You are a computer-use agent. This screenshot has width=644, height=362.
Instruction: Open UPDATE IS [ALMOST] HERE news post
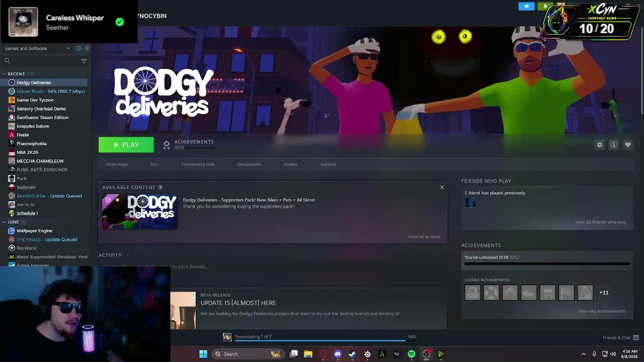(x=238, y=303)
